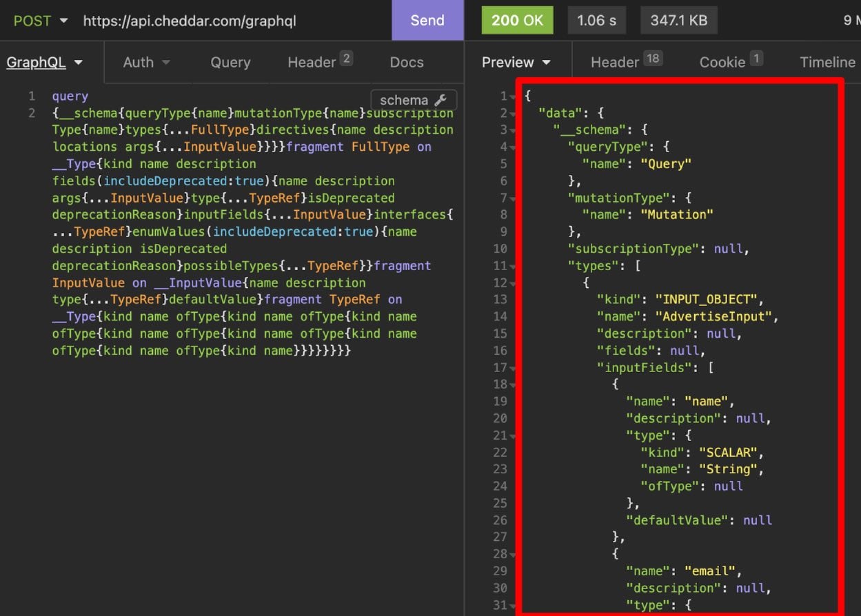861x616 pixels.
Task: Switch to the Docs tab
Action: 407,62
